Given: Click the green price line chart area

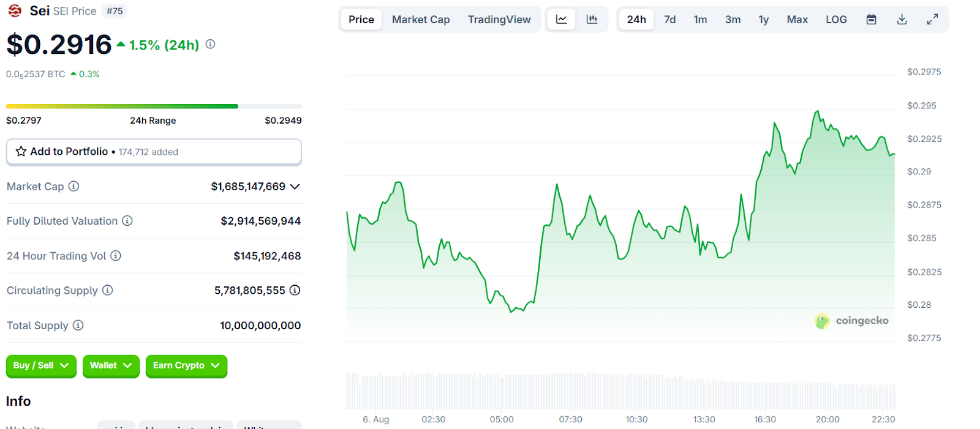Looking at the screenshot, I should point(620,226).
